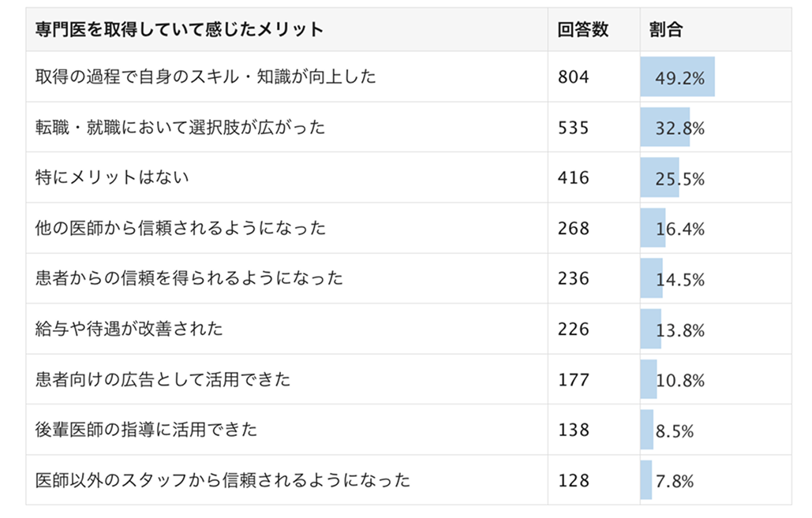This screenshot has height=518, width=812.
Task: Click the response count 535
Action: (574, 128)
